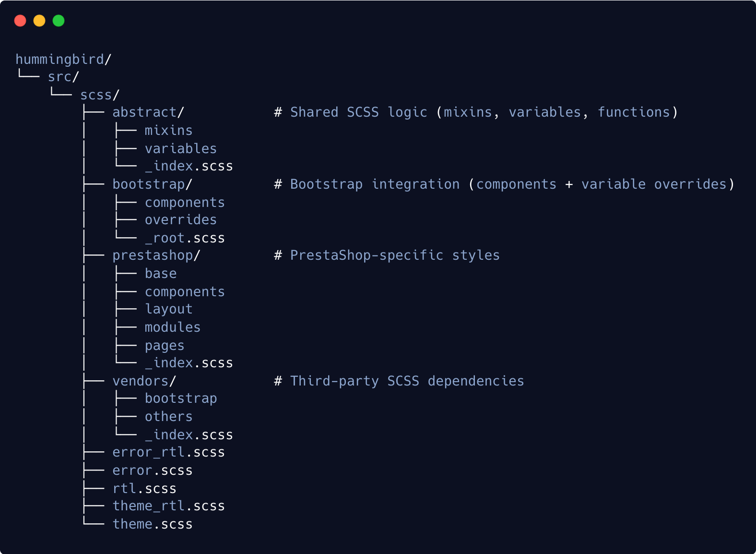Viewport: 756px width, 554px height.
Task: Open the modules folder entry
Action: pos(172,327)
